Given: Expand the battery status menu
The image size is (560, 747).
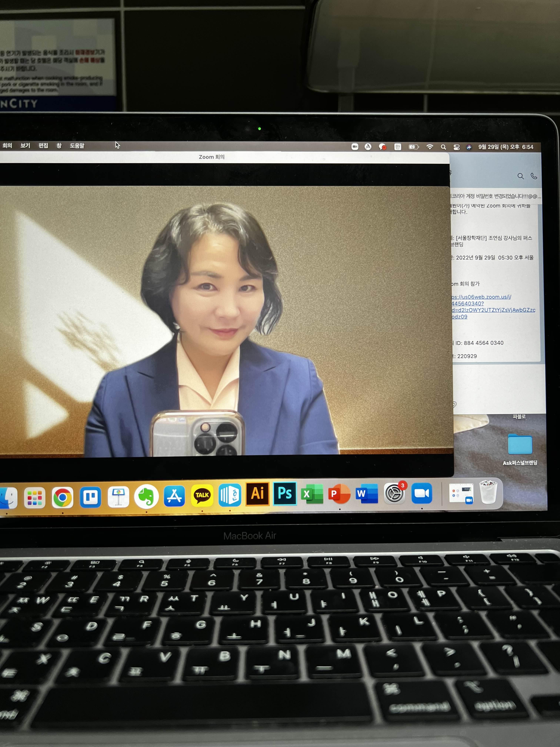Looking at the screenshot, I should pyautogui.click(x=414, y=147).
